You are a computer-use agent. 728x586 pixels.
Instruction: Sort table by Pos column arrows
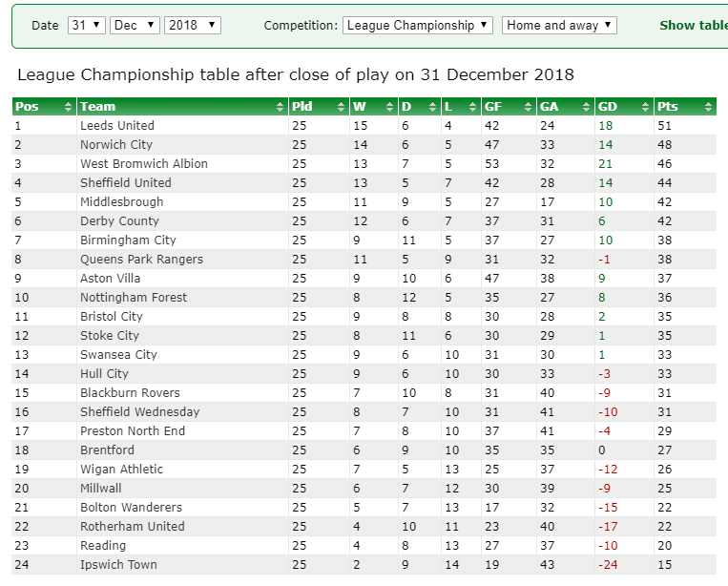[69, 107]
